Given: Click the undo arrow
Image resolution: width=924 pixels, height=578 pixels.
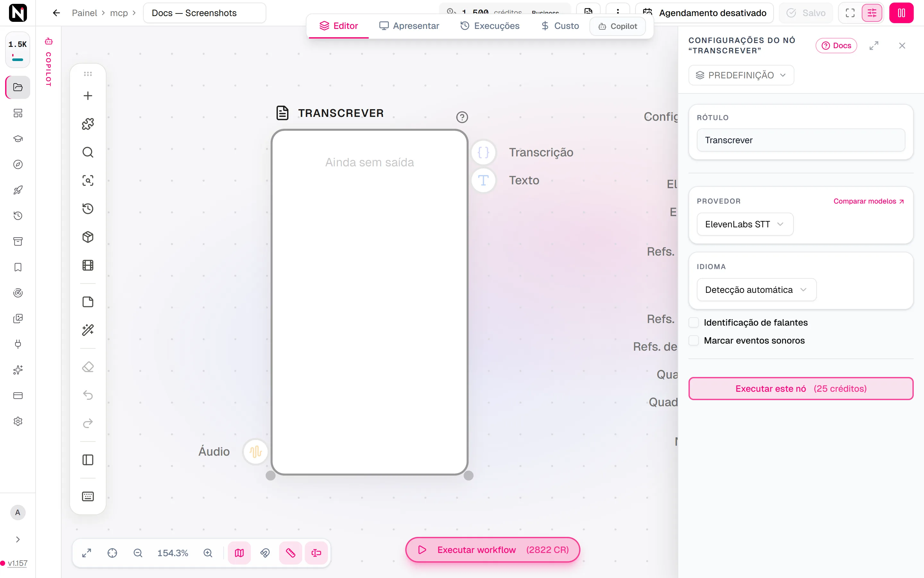Looking at the screenshot, I should click(88, 395).
